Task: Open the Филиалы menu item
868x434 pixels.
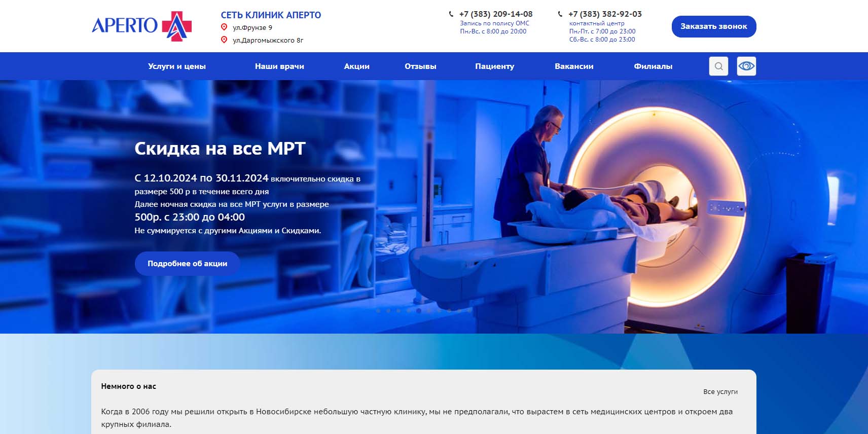Action: pyautogui.click(x=653, y=66)
